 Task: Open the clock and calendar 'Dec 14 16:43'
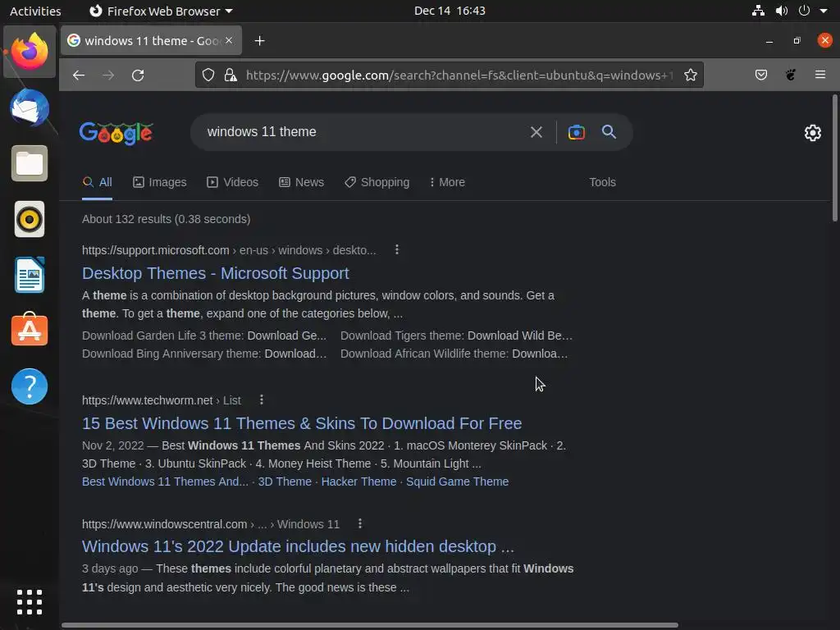point(450,11)
